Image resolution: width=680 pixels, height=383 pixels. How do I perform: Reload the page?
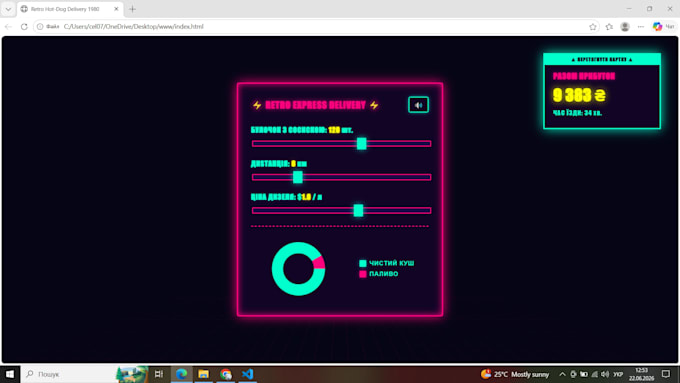[x=24, y=26]
